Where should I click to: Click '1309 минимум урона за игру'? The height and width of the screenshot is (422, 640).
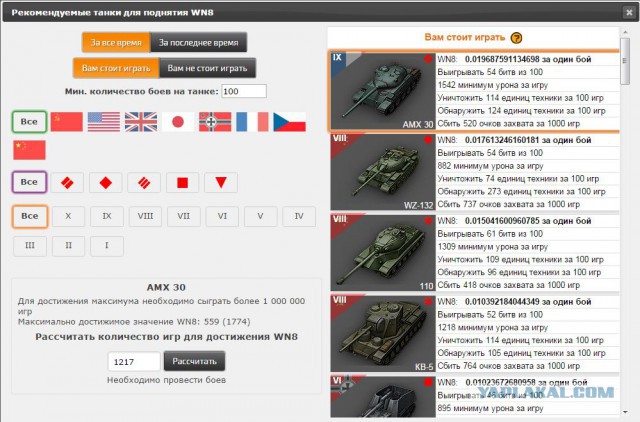[x=493, y=247]
